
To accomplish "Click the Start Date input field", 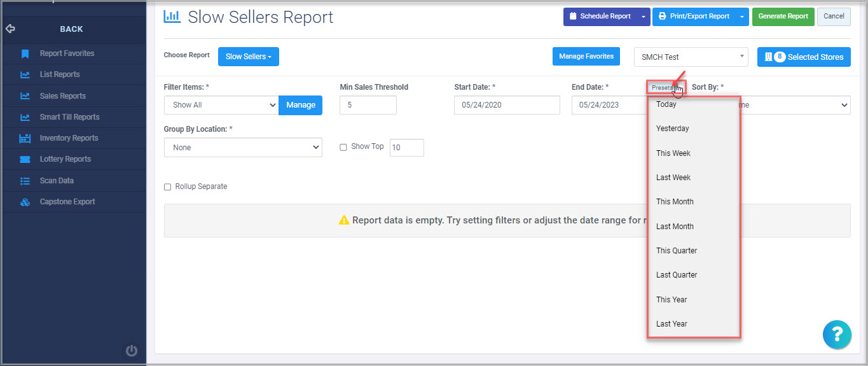I will tap(507, 105).
